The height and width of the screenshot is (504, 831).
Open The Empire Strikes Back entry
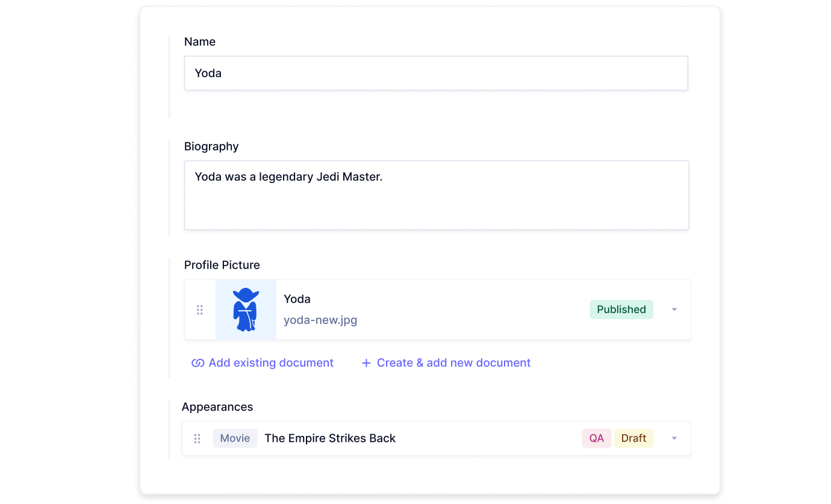coord(330,438)
